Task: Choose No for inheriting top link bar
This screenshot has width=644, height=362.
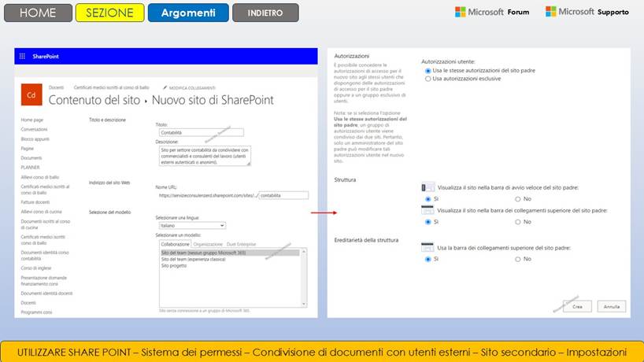Action: pyautogui.click(x=517, y=260)
